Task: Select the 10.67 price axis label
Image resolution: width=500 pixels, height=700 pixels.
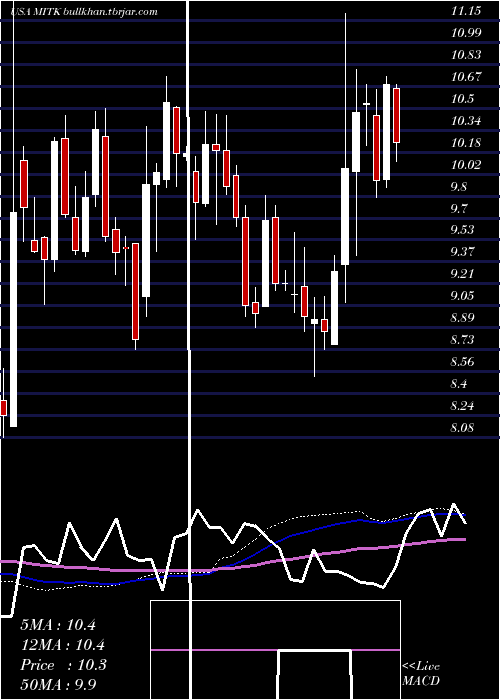Action: [466, 76]
